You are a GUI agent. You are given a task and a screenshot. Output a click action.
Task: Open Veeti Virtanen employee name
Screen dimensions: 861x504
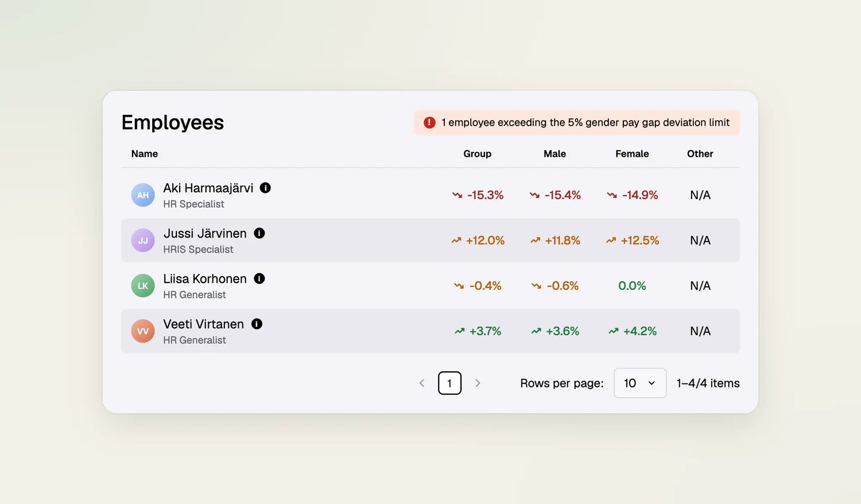[204, 324]
